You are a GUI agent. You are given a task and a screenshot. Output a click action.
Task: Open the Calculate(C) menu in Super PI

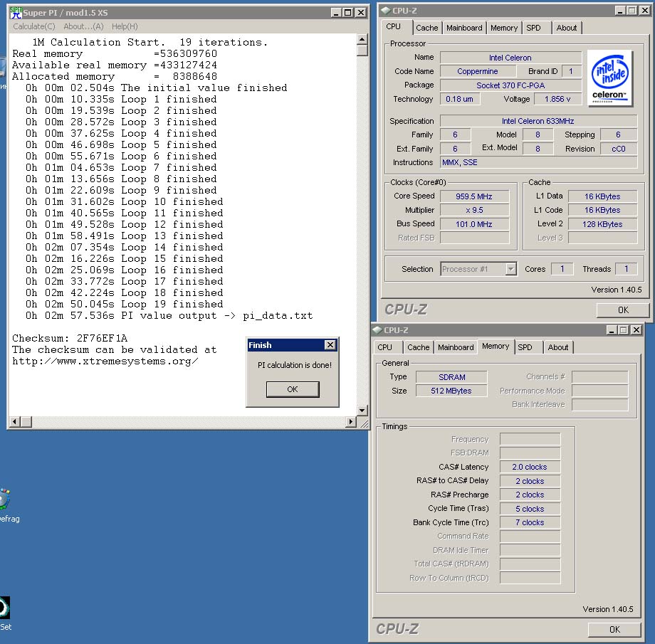click(34, 26)
